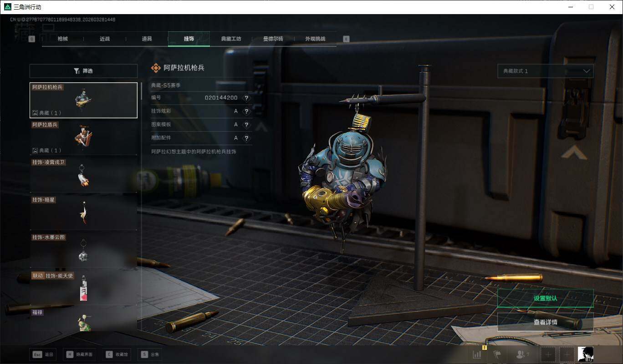The image size is (623, 364).
Task: Select the 挂饰 tab
Action: (189, 39)
